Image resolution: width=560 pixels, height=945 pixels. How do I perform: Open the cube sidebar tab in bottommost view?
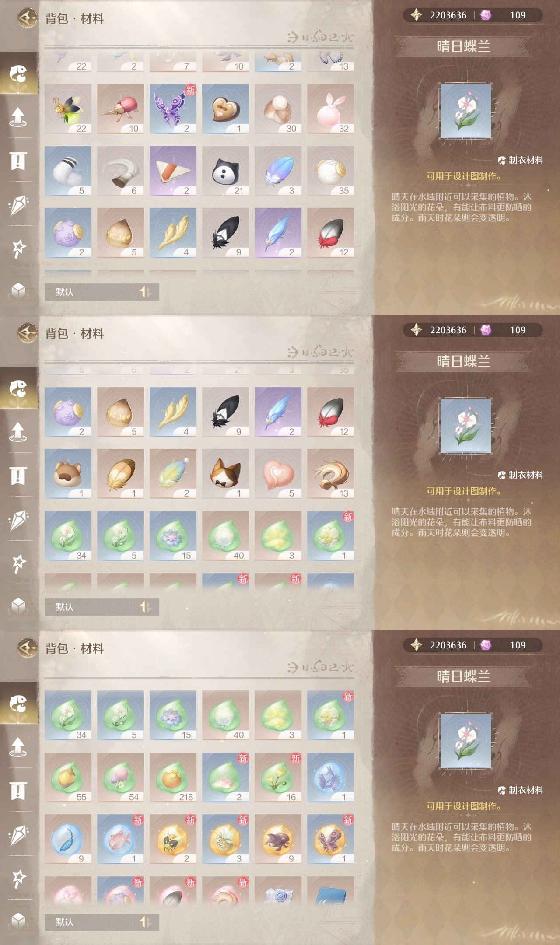(x=18, y=920)
